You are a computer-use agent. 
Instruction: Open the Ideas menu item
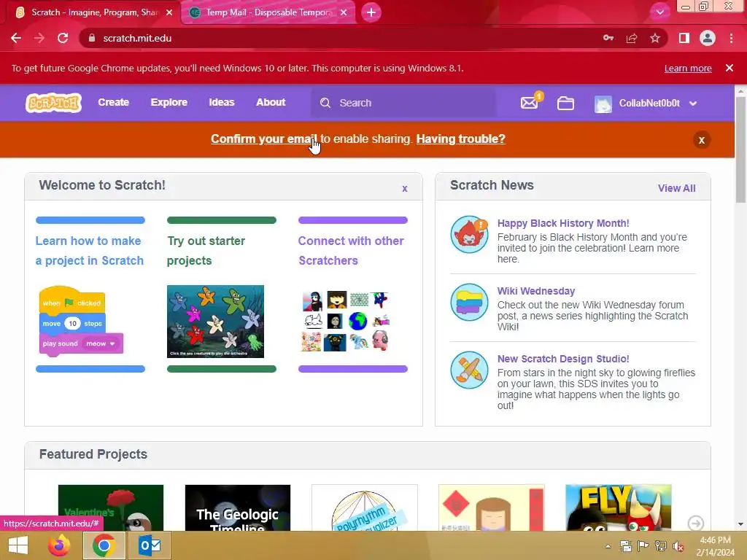pos(222,102)
